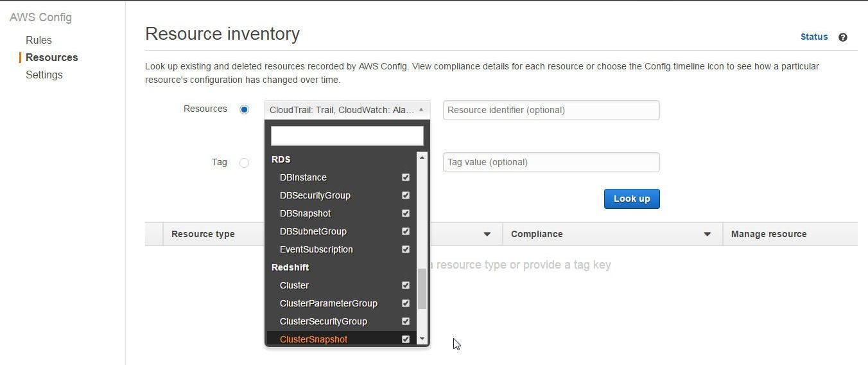Collapse the resource type dropdown
This screenshot has width=868, height=365.
click(x=347, y=110)
